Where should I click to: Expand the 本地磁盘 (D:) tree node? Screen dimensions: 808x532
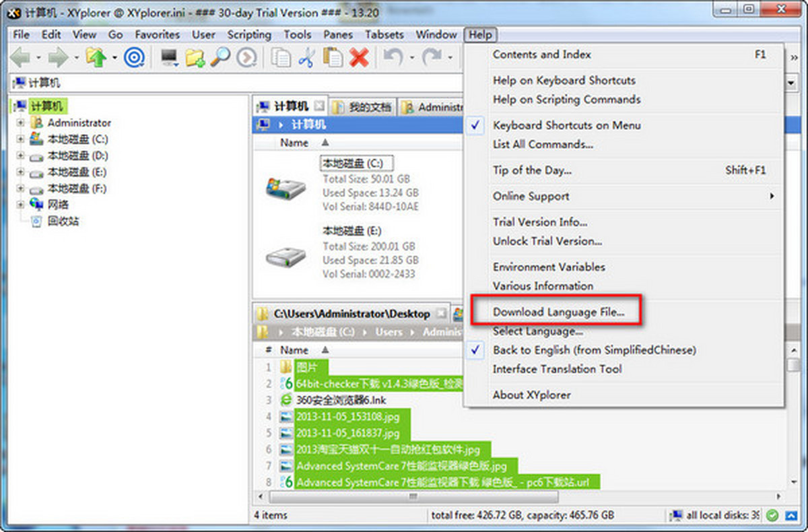(x=20, y=156)
